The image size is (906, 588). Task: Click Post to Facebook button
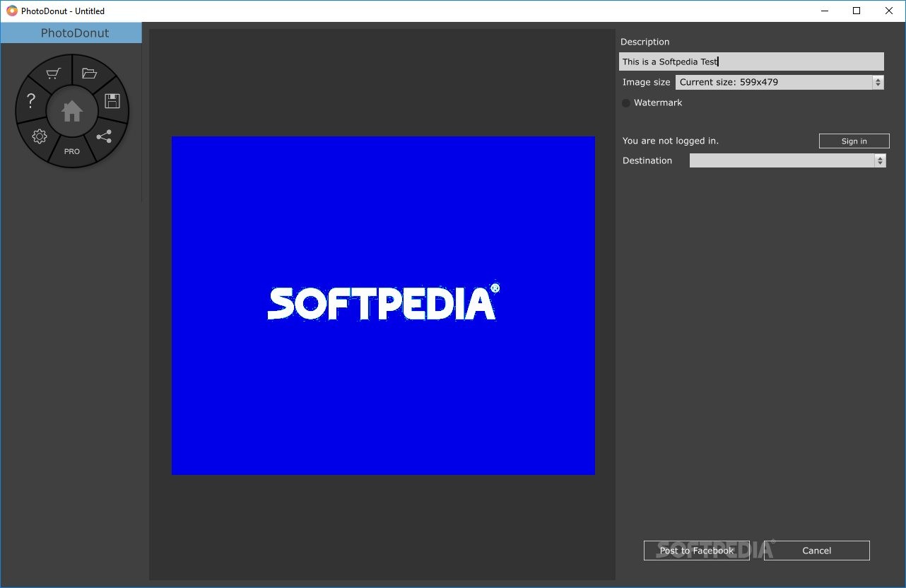coord(697,551)
